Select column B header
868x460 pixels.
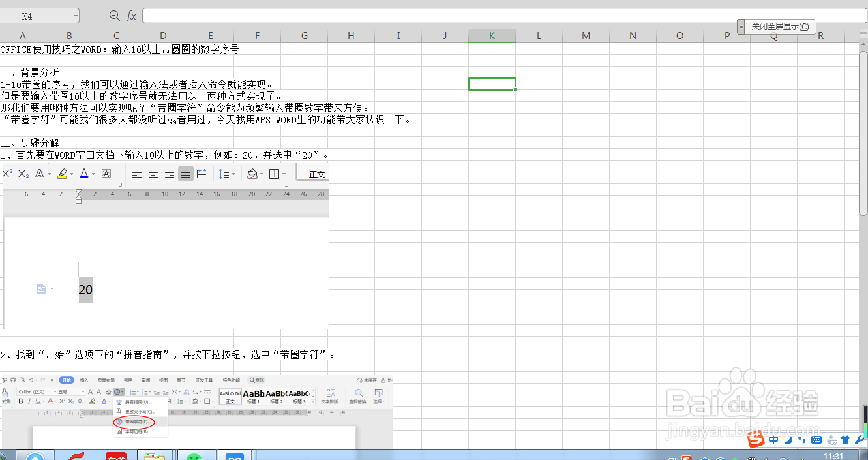click(x=70, y=36)
